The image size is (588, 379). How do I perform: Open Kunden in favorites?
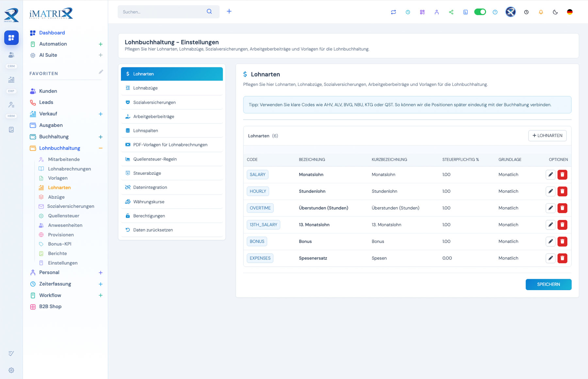click(x=48, y=91)
